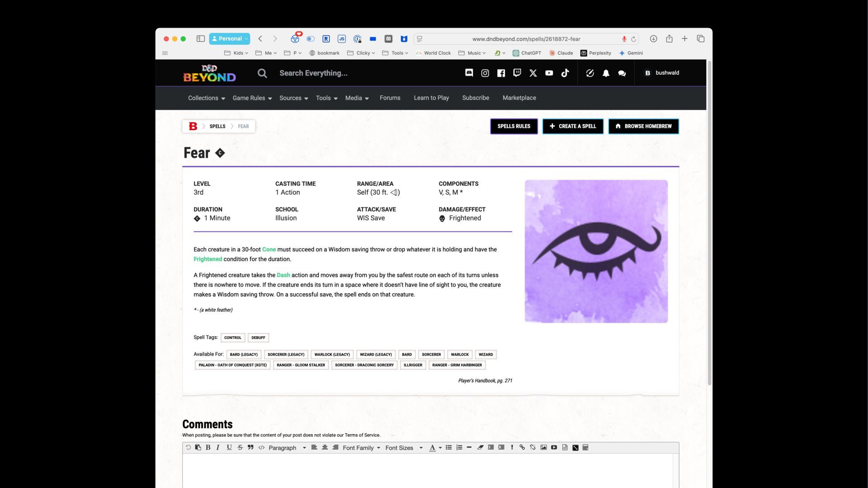Insert a table in the comment editor

coord(585,447)
